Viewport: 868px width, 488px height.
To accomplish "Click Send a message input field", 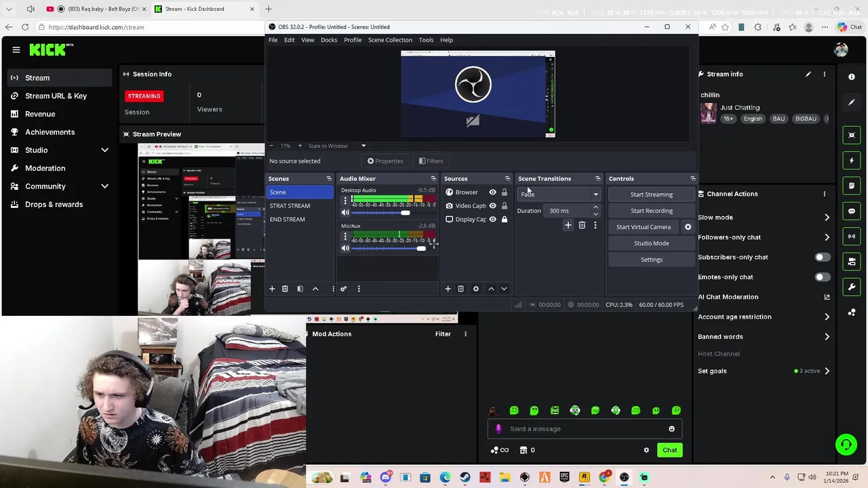I will pyautogui.click(x=585, y=429).
